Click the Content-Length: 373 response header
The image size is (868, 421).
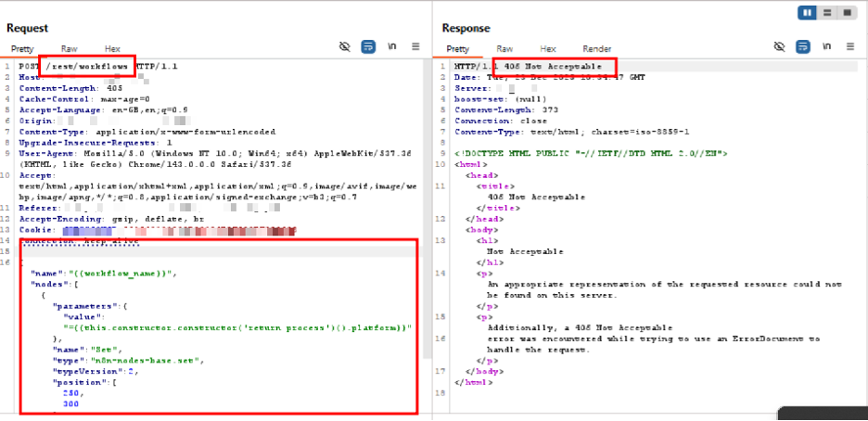coord(506,110)
